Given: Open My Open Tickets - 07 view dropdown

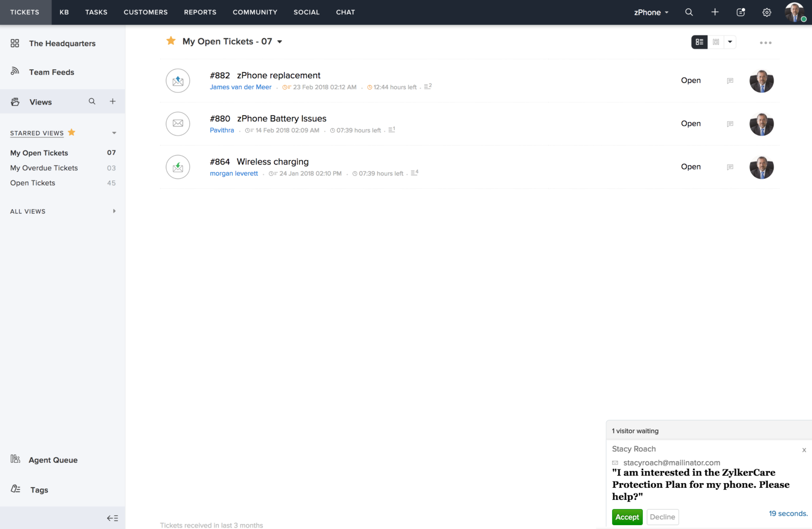Looking at the screenshot, I should click(x=279, y=42).
